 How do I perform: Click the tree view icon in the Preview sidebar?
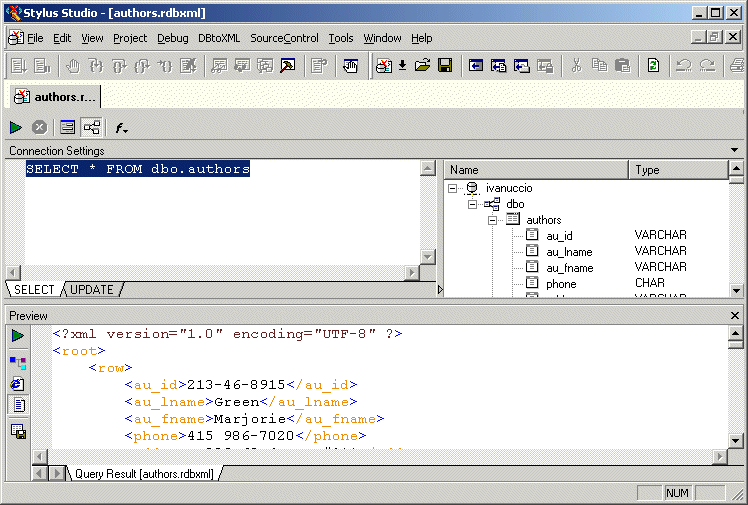[x=18, y=362]
